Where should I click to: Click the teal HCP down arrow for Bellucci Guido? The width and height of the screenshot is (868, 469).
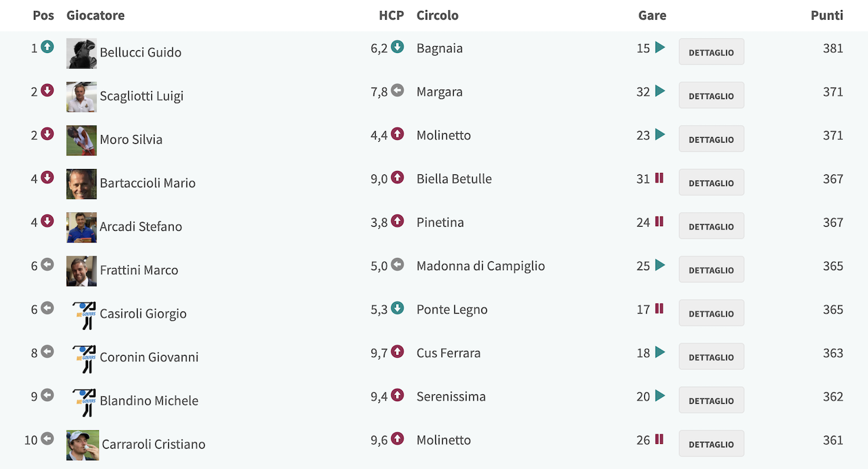397,47
